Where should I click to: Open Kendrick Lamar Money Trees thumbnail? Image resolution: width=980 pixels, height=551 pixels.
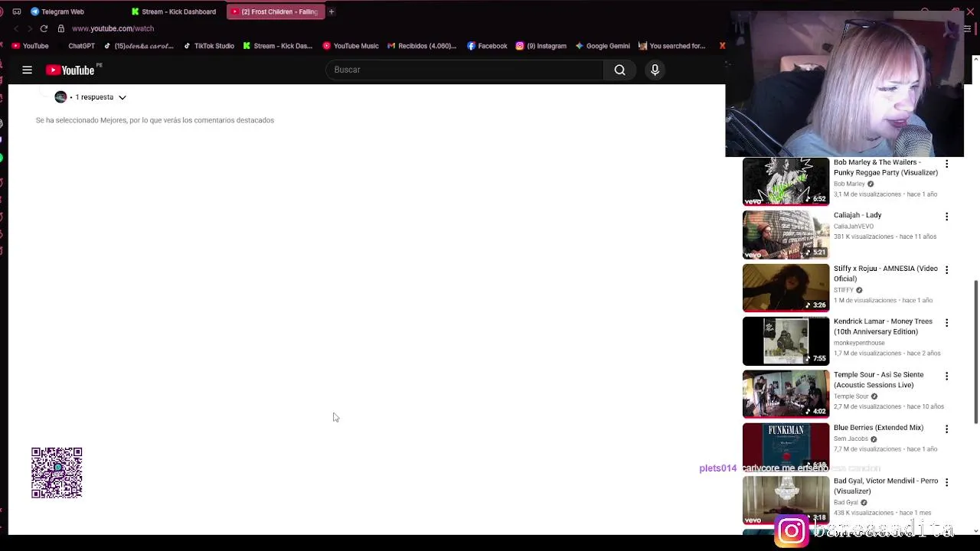(786, 341)
